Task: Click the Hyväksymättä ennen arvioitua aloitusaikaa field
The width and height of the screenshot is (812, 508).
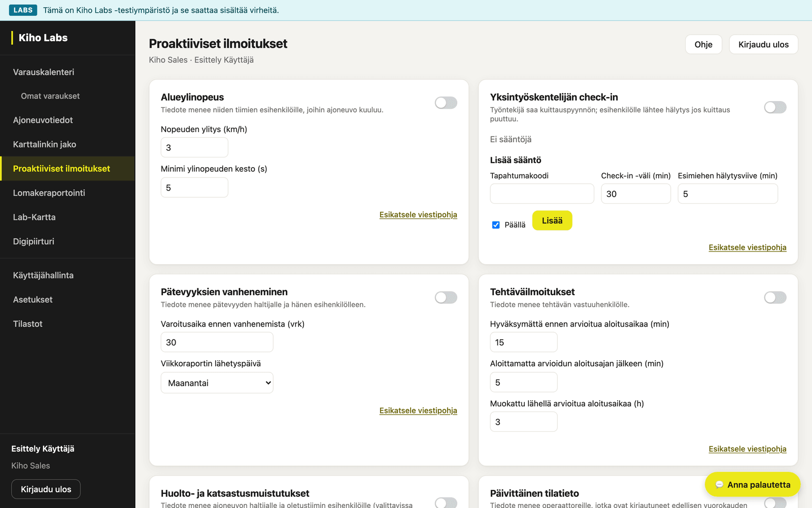Action: (524, 342)
